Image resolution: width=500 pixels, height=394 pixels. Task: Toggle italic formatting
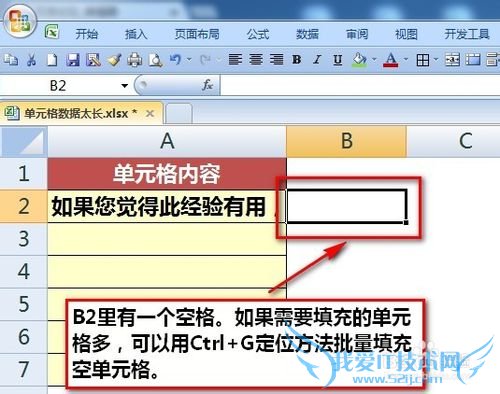(x=317, y=60)
